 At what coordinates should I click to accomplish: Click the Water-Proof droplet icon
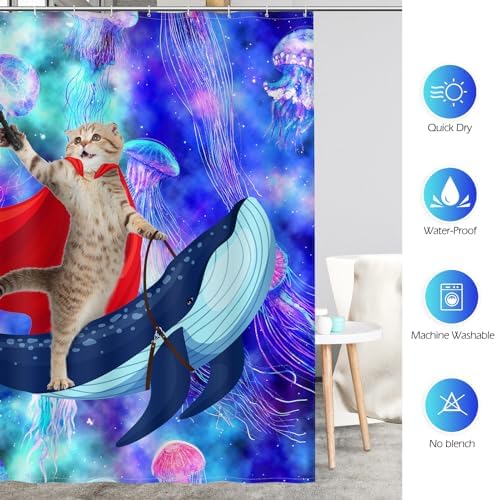[450, 195]
